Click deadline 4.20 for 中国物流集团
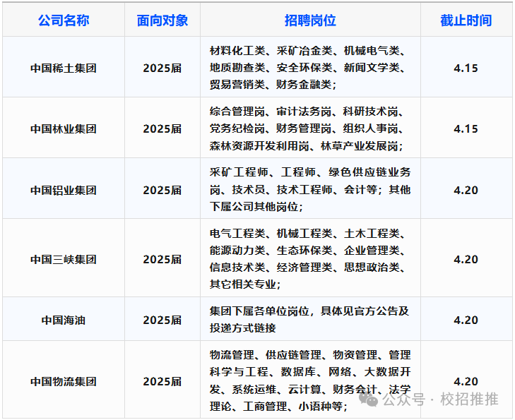 tap(466, 381)
